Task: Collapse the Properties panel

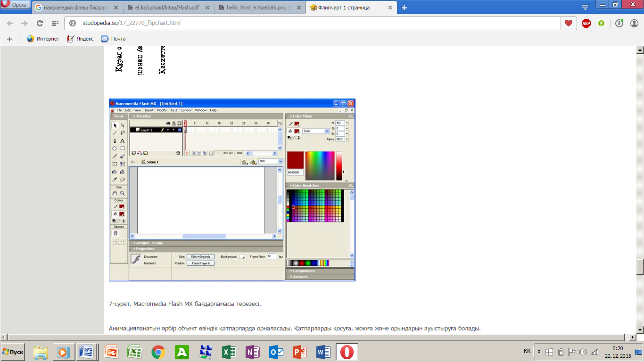Action: pos(134,249)
